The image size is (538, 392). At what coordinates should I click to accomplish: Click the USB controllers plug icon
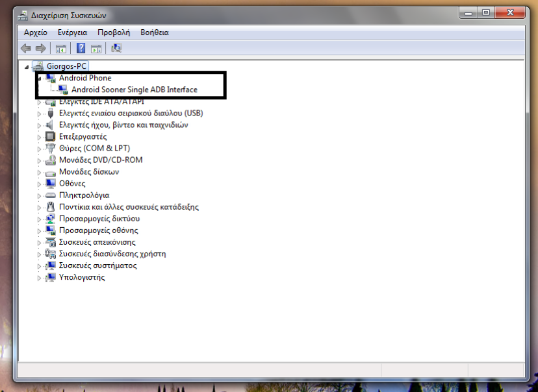point(51,113)
